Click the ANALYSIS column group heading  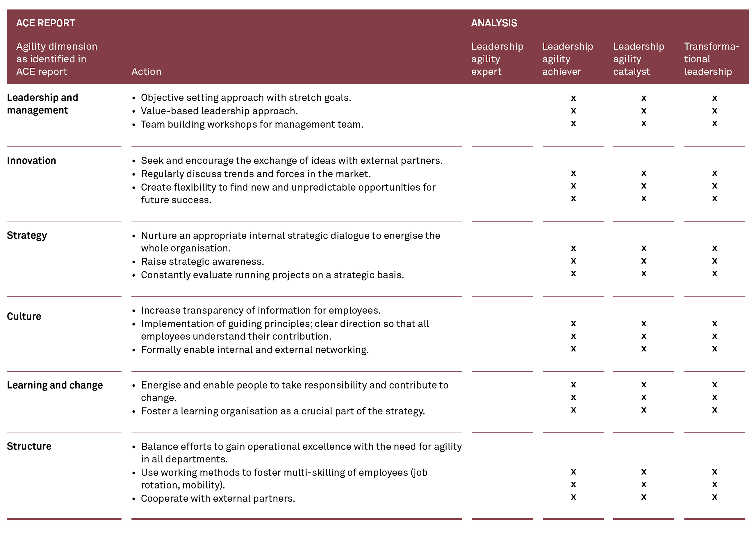[x=494, y=23]
